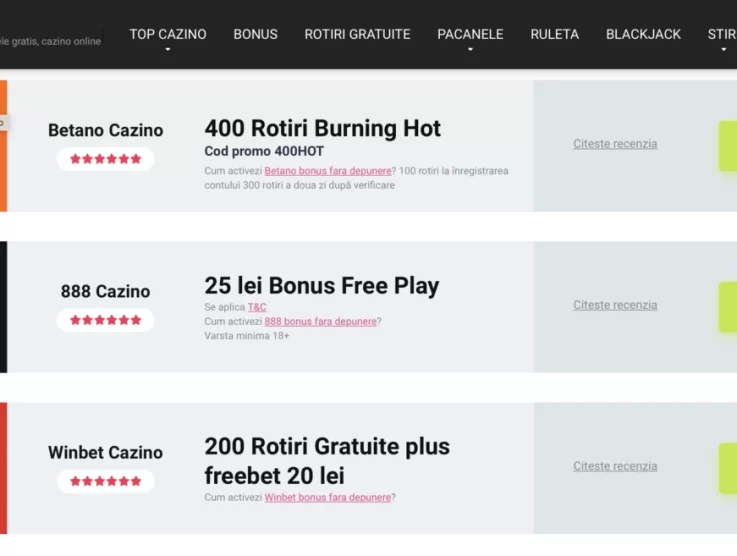Image resolution: width=737 pixels, height=556 pixels.
Task: Open Betano bonus fara depunere link
Action: click(328, 171)
